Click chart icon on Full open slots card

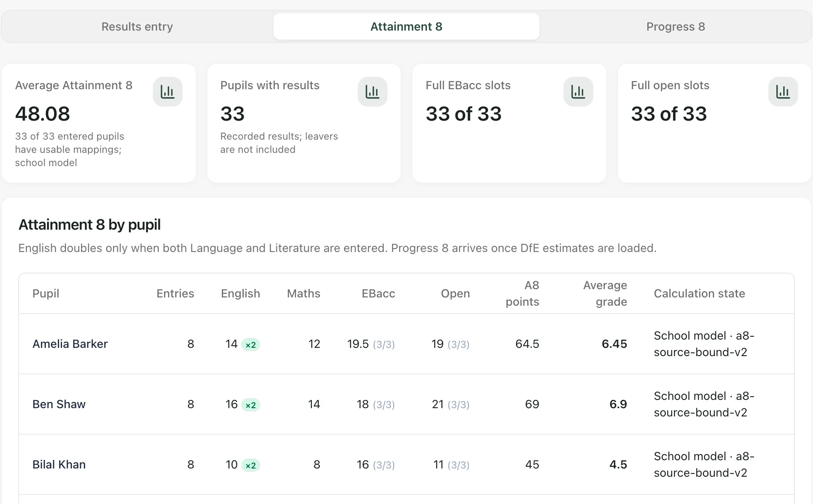783,92
